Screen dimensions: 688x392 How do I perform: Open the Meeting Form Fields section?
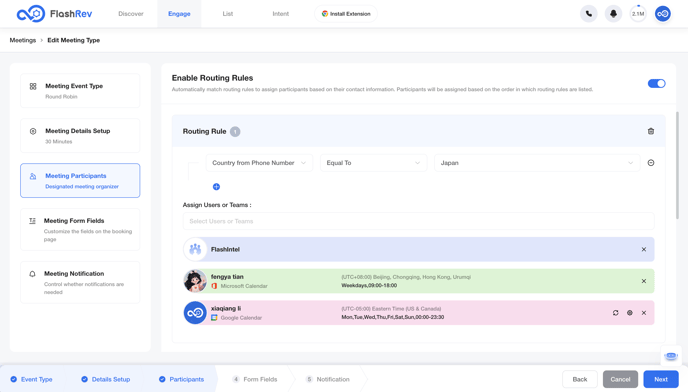80,230
